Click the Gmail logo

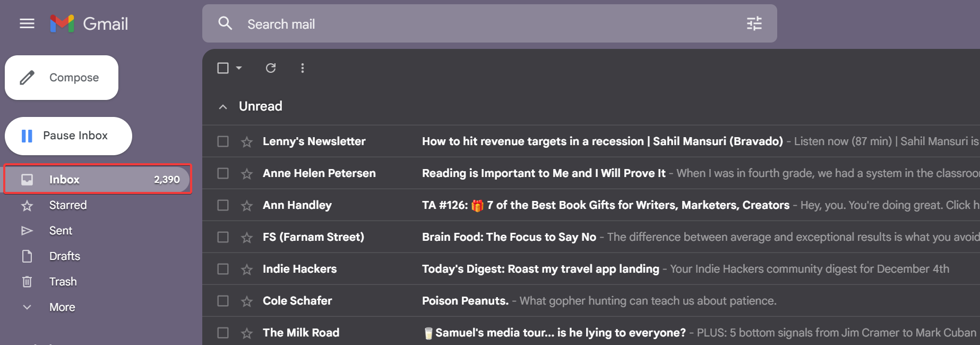point(89,23)
